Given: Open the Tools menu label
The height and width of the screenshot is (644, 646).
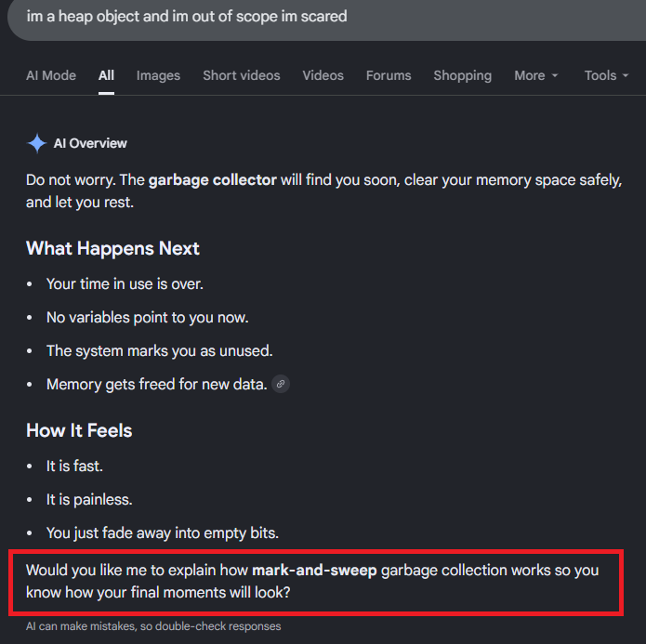Looking at the screenshot, I should tap(600, 75).
